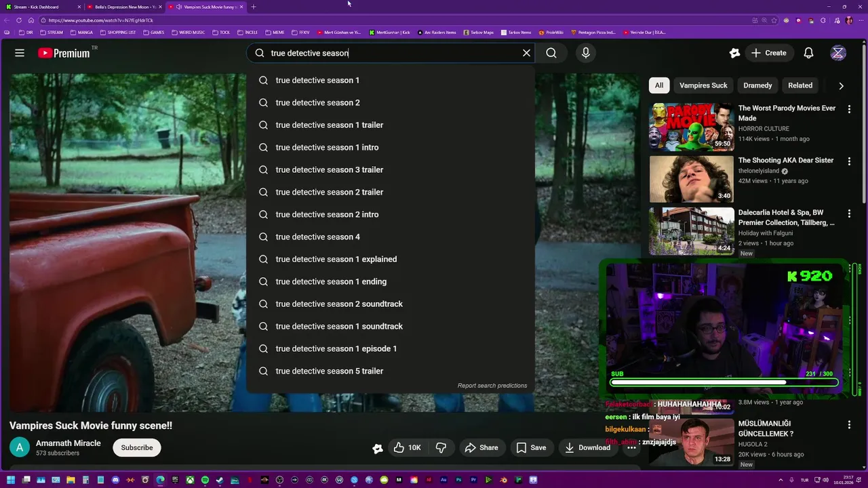Choose suggestion 'true detective season 3 trailer'

[x=391, y=169]
